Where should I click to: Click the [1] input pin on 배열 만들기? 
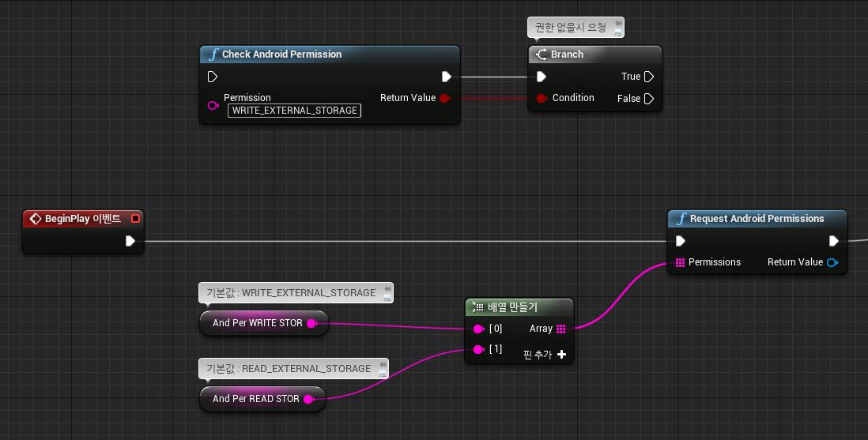(479, 349)
